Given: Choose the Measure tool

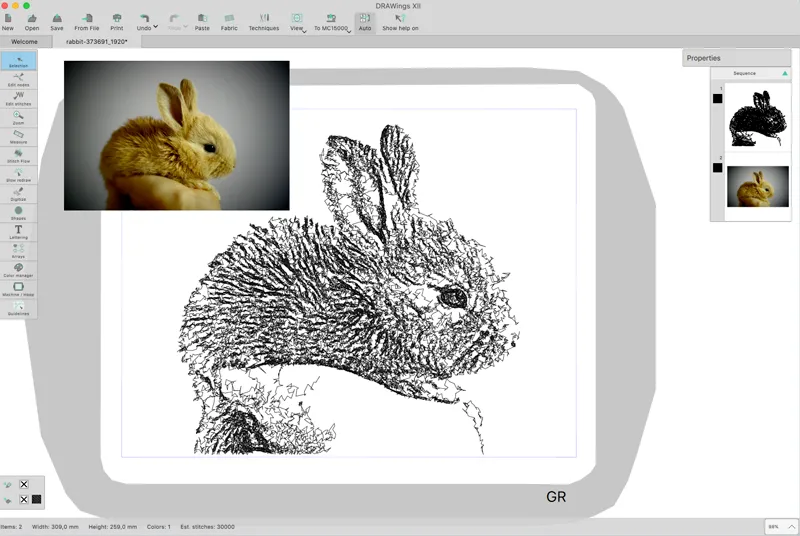Looking at the screenshot, I should (x=18, y=136).
